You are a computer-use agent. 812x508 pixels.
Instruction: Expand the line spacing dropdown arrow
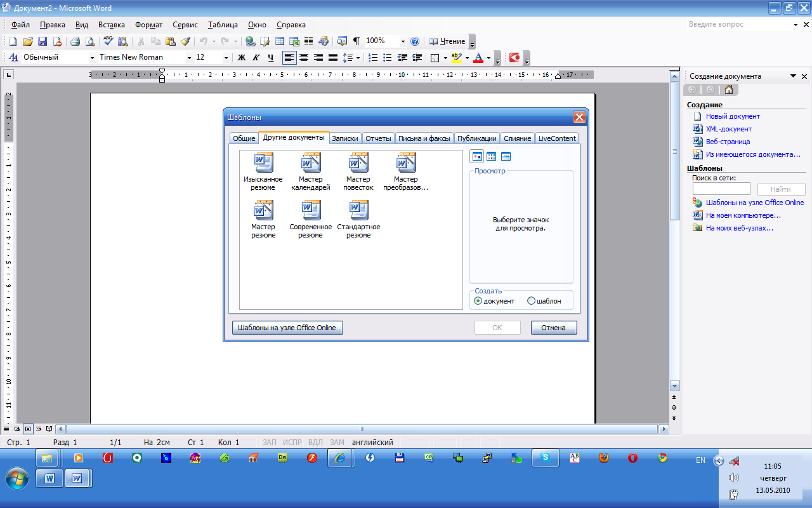(358, 58)
